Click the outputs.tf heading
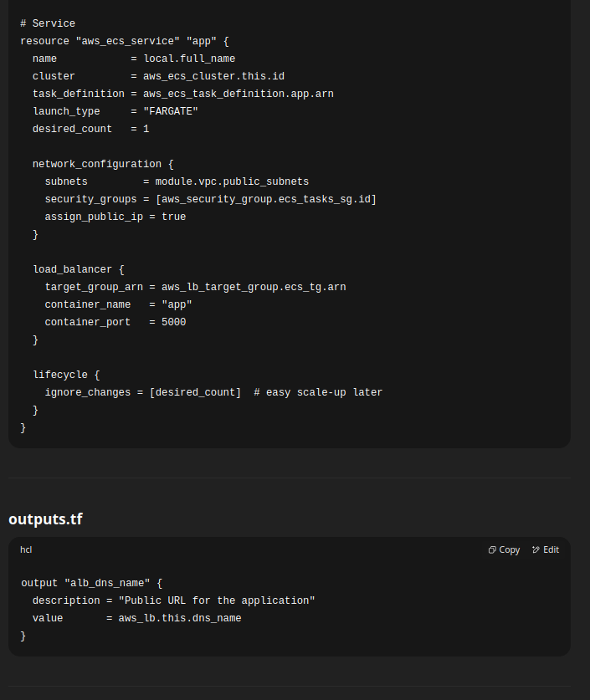Screen dimensions: 590x700 coord(45,519)
